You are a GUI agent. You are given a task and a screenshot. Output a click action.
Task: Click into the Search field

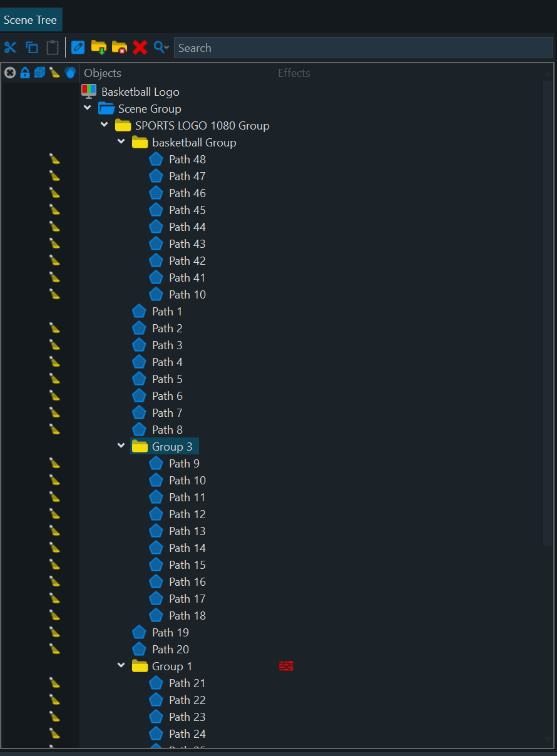click(x=363, y=48)
